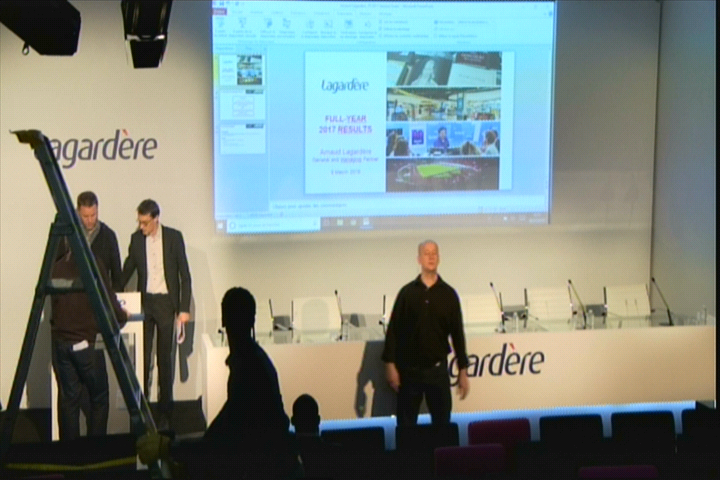The height and width of the screenshot is (480, 720).
Task: Toggle the Utiliser le mode Présentateur checkbox
Action: 436,36
